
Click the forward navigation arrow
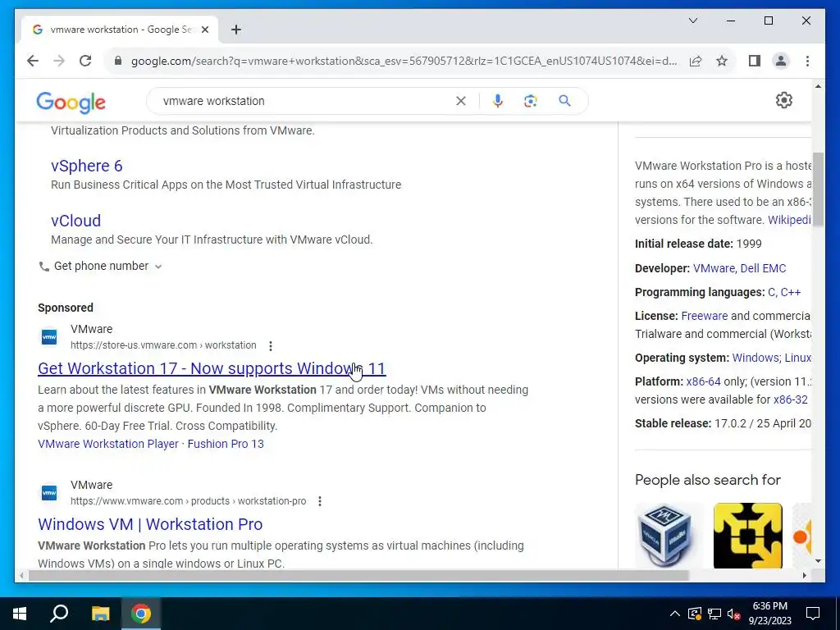tap(59, 61)
